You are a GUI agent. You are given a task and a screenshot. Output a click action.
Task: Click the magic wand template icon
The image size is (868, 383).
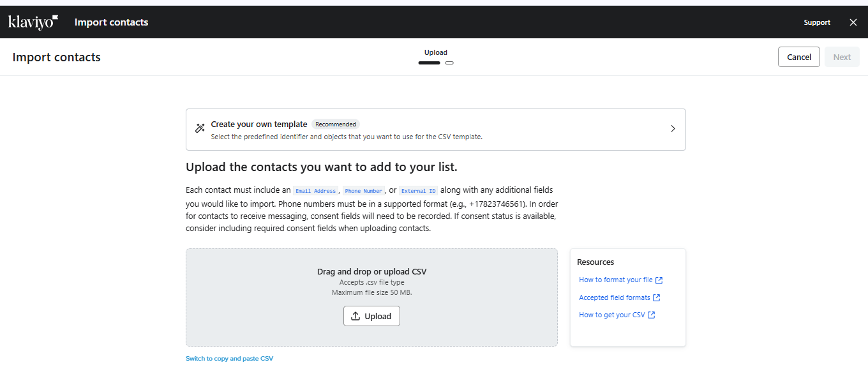coord(200,128)
